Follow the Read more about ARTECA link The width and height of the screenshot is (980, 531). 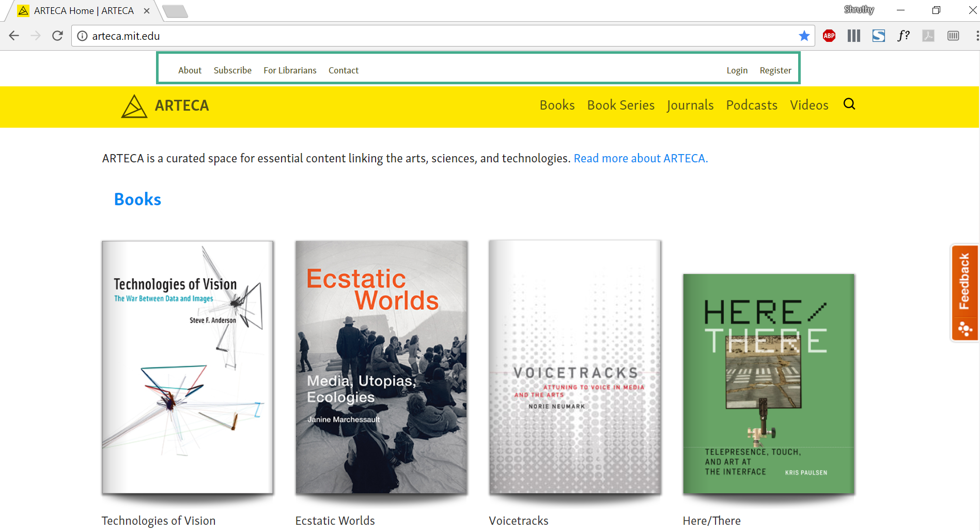[641, 158]
